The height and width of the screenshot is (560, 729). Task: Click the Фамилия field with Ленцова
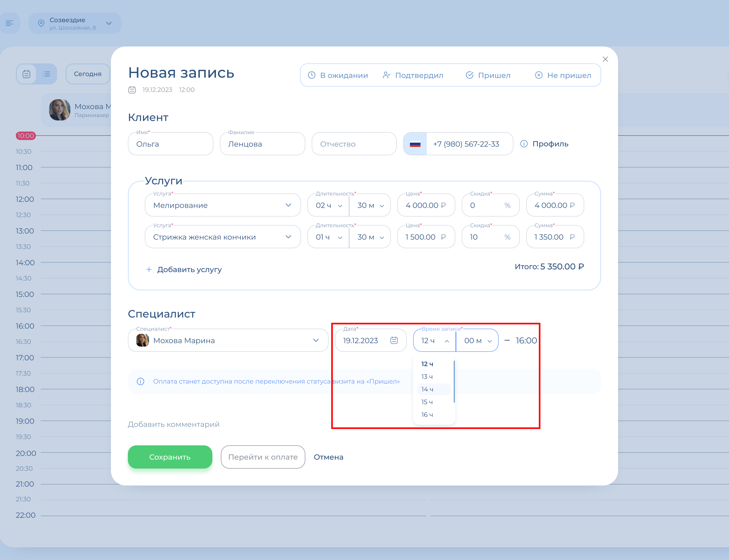click(262, 144)
